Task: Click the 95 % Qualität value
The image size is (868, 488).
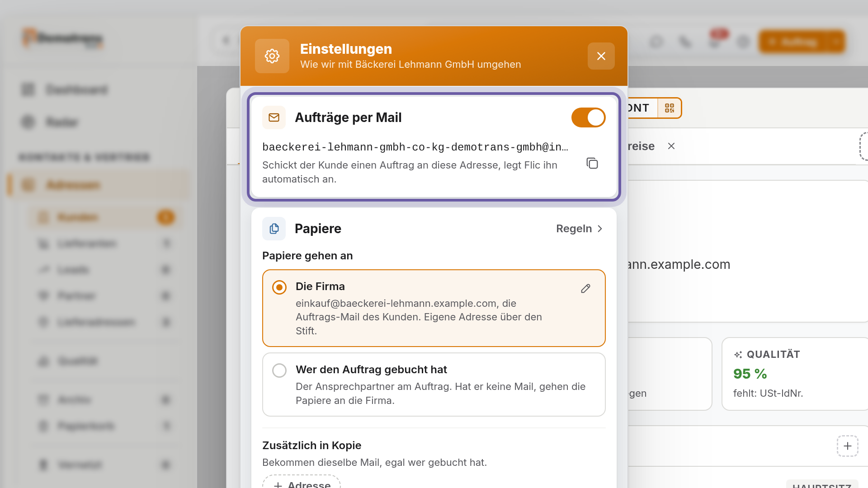Action: tap(750, 374)
